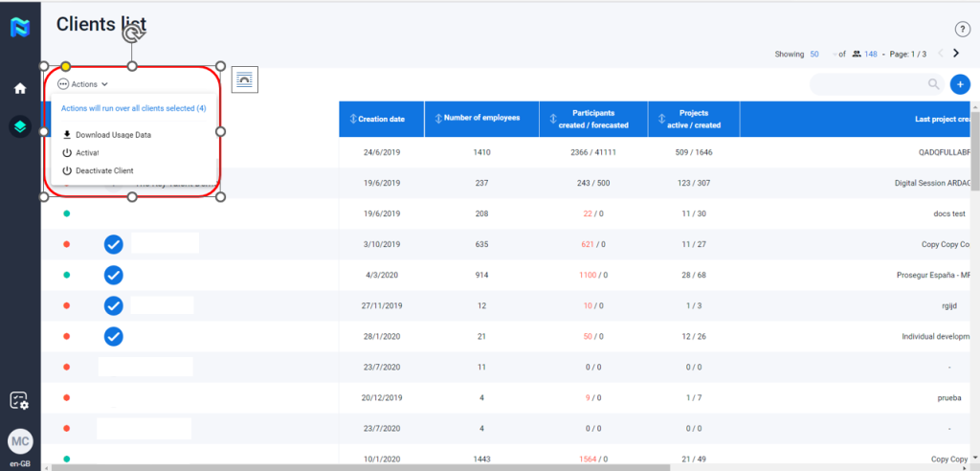Choose Deactivate Client from the Actions menu
Viewport: 980px width, 471px height.
(x=104, y=170)
